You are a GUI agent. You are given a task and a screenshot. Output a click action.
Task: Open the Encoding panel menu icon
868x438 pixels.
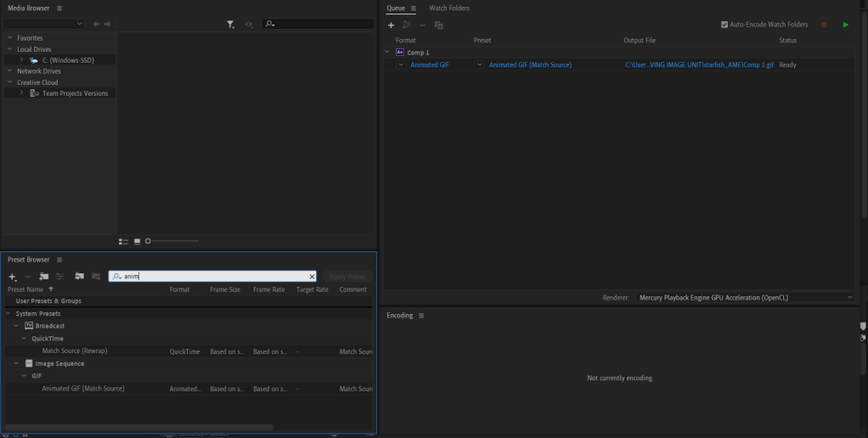421,316
